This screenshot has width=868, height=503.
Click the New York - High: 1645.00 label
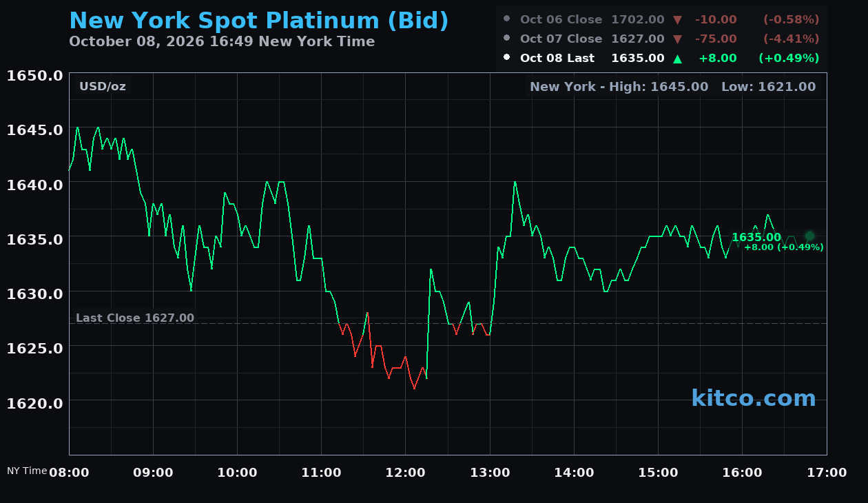click(x=619, y=87)
